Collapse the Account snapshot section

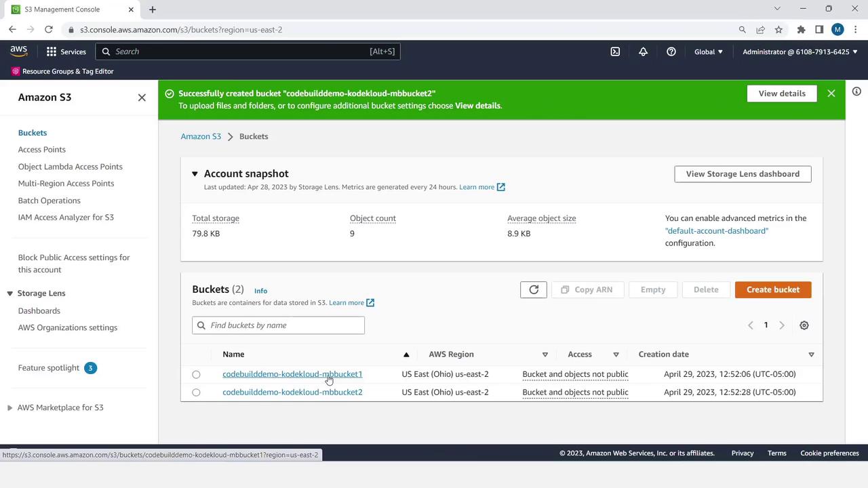(195, 174)
